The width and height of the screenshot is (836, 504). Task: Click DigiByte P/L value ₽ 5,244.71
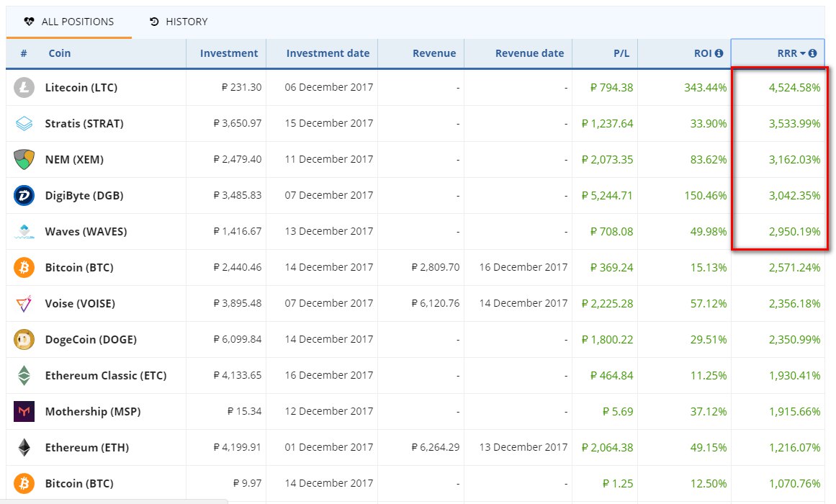coord(607,196)
